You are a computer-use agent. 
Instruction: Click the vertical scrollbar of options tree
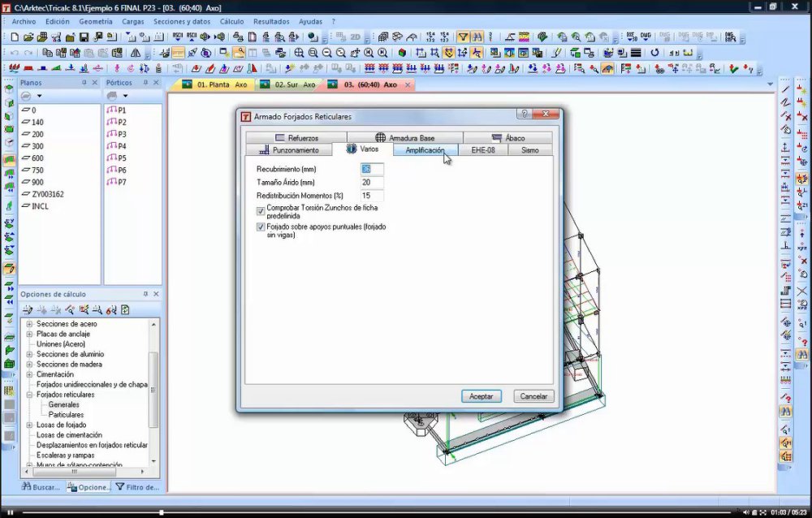coord(153,390)
